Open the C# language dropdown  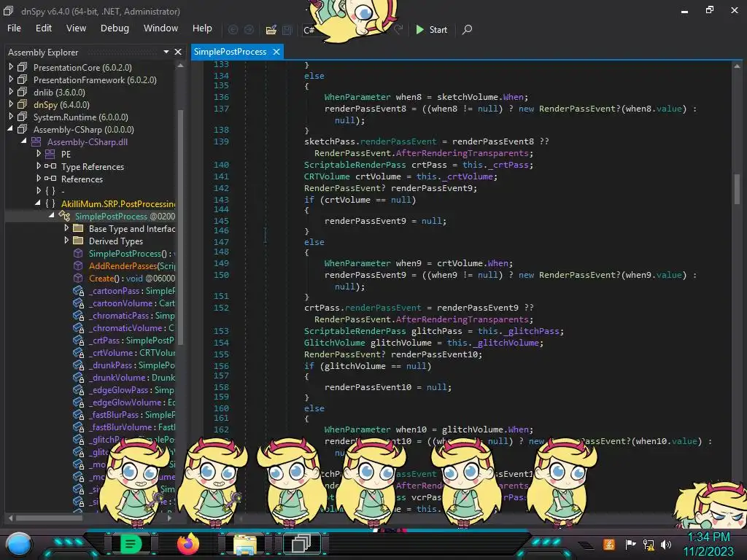309,30
